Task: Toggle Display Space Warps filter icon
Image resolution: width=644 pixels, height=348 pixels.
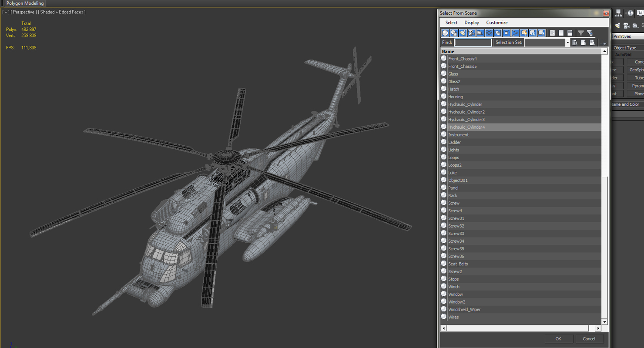Action: click(489, 33)
